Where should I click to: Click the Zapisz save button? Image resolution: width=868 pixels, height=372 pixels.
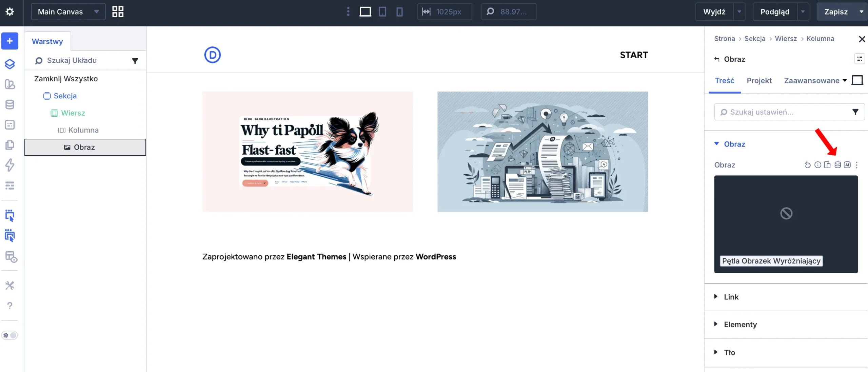[836, 12]
